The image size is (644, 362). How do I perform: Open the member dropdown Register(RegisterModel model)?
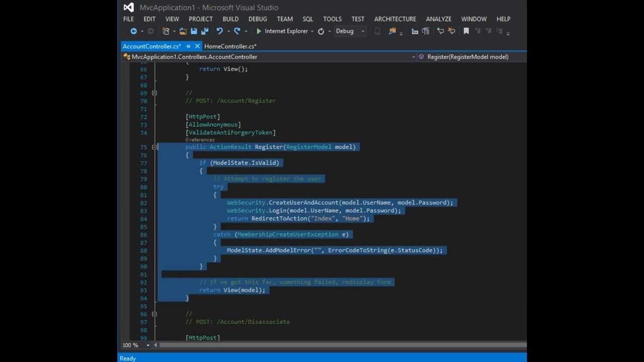pos(472,57)
